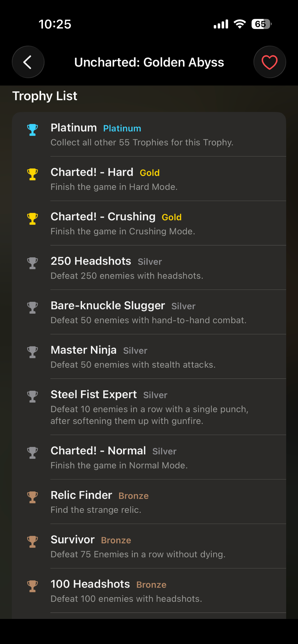Tap the bronze trophy icon for Survivor
The width and height of the screenshot is (298, 644).
tap(32, 542)
